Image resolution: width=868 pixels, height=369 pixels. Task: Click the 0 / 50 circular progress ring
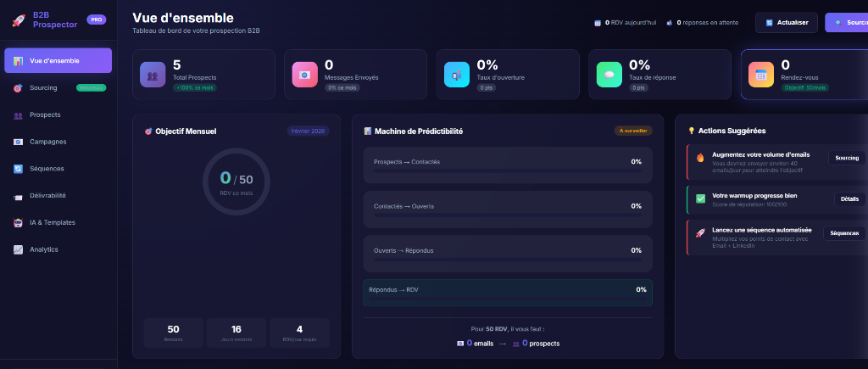click(x=236, y=182)
